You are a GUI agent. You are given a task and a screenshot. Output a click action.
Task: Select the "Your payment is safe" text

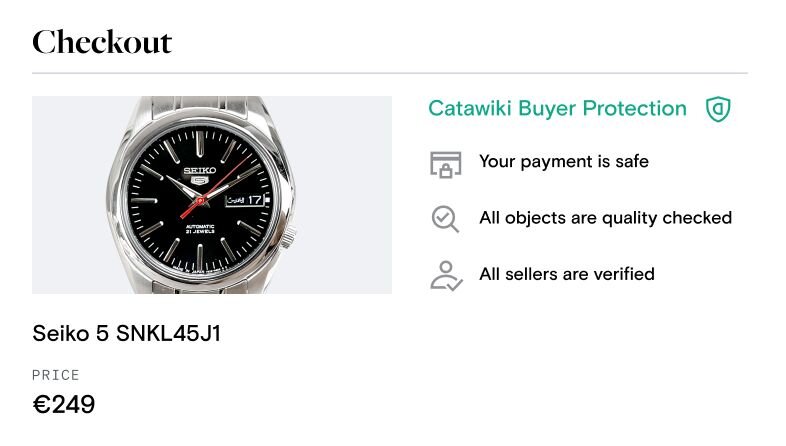(x=563, y=161)
